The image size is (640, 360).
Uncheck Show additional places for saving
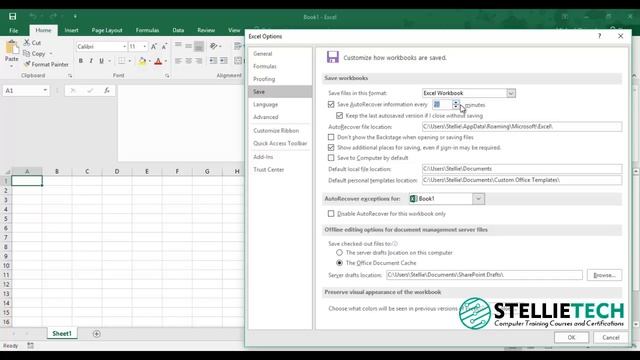(331, 147)
